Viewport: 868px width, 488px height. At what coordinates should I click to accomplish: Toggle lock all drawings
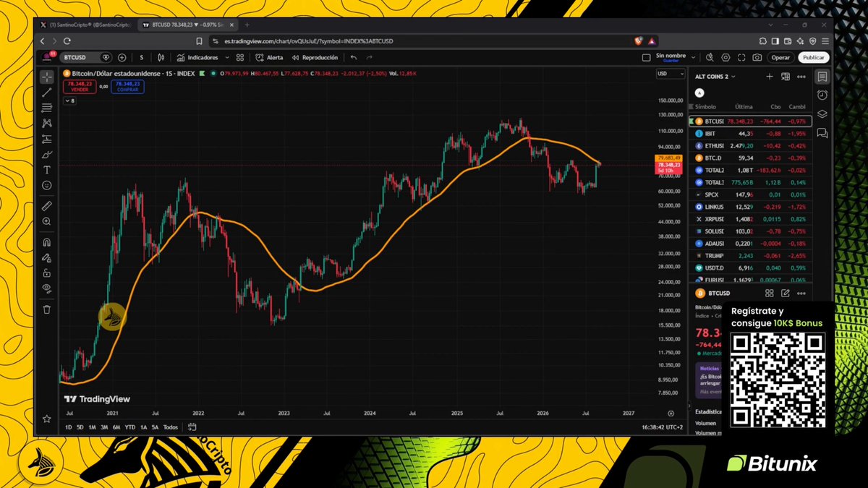[x=47, y=273]
